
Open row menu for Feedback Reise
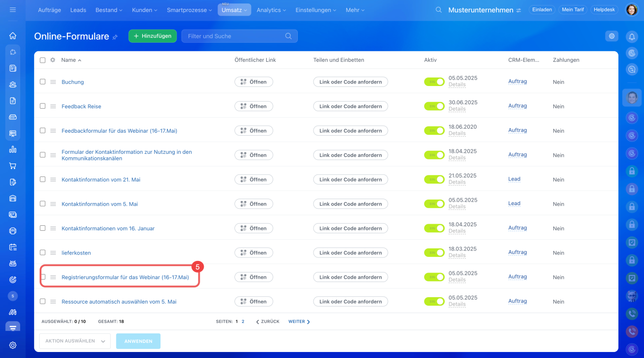pos(53,106)
